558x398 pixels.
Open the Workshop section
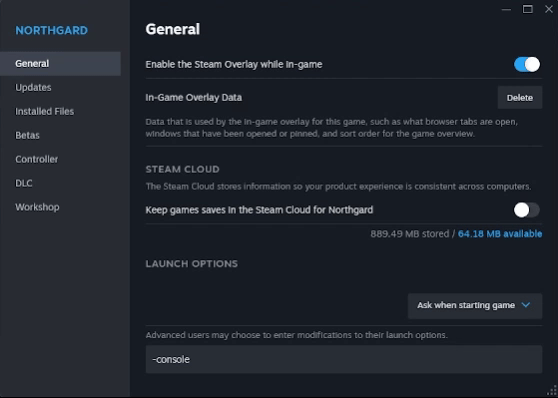pyautogui.click(x=37, y=207)
